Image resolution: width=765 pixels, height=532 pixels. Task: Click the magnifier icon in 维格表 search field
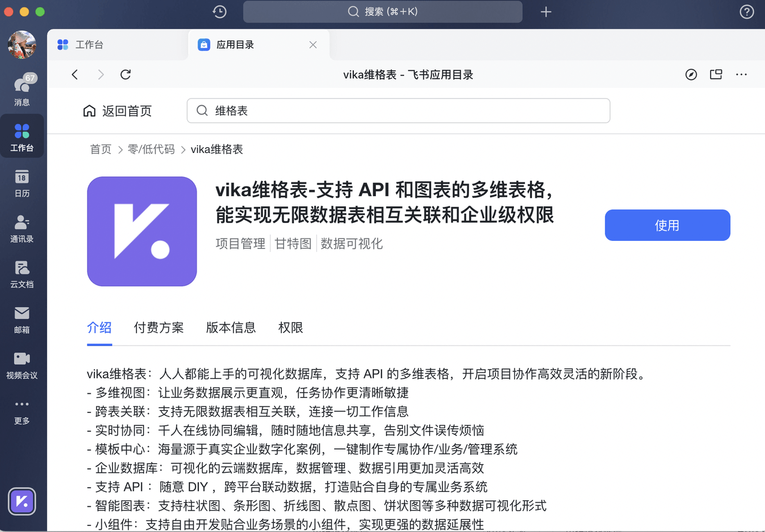coord(203,111)
